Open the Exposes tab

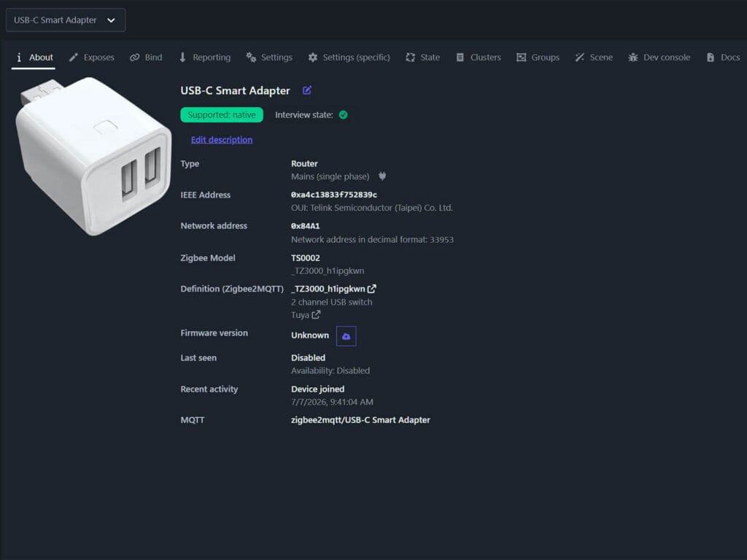91,57
